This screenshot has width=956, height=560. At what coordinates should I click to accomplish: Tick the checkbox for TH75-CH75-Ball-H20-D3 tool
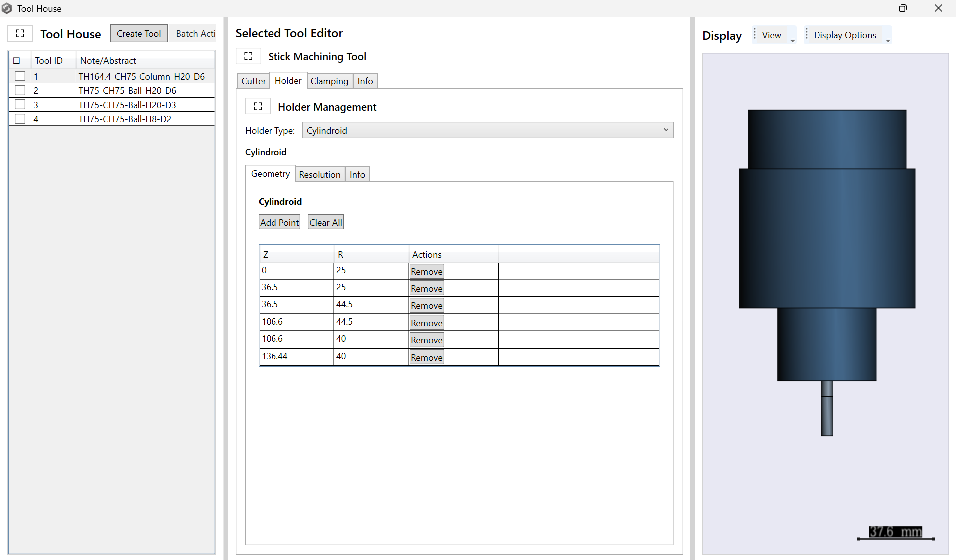[x=20, y=105]
